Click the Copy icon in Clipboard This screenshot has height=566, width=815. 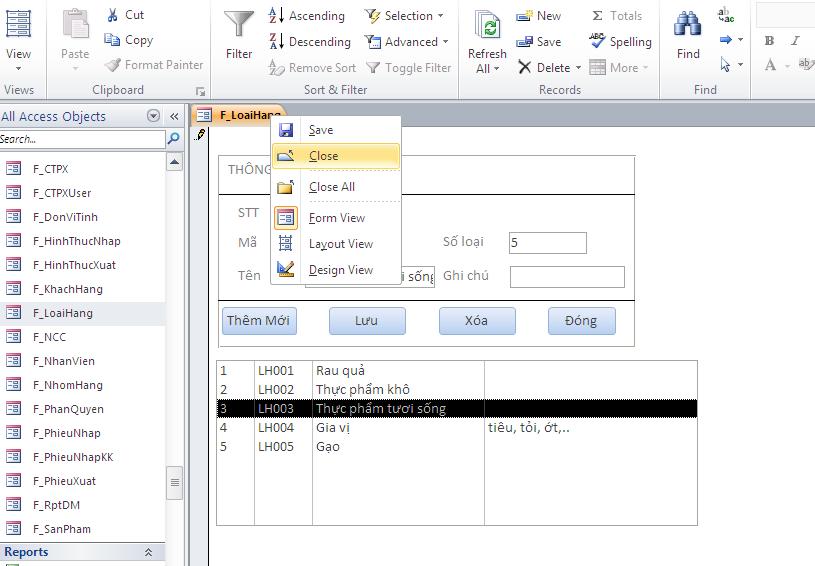(x=113, y=40)
